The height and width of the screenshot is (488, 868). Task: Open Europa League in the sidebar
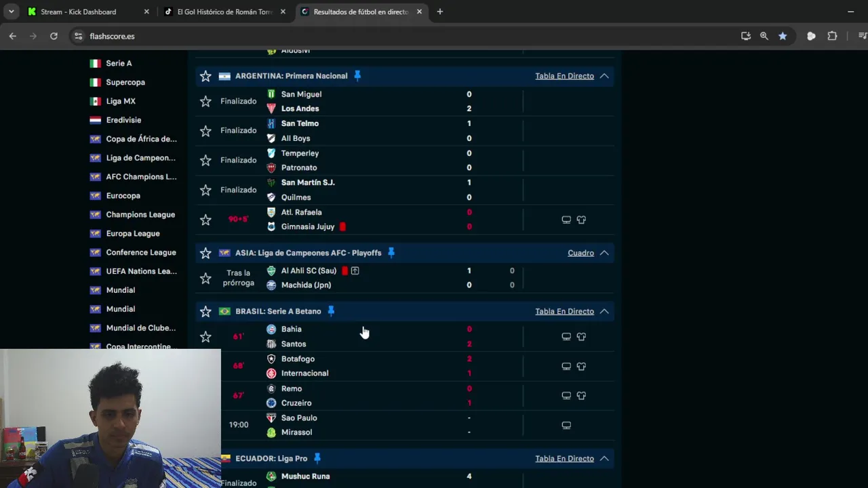tap(133, 233)
